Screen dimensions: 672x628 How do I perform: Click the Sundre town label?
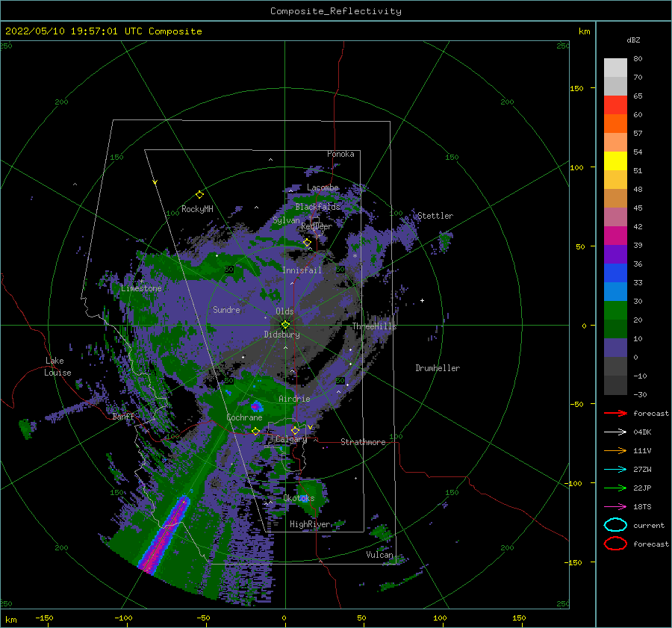(x=227, y=310)
